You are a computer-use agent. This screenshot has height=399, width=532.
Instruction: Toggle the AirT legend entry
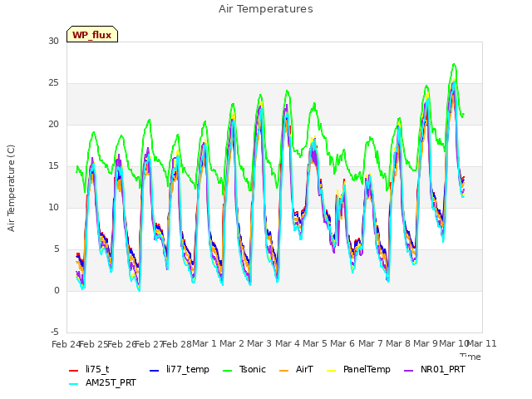point(296,369)
